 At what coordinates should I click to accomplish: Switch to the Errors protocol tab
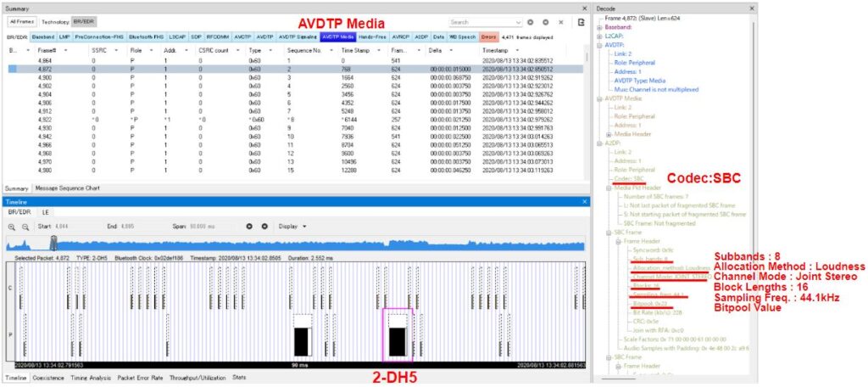pos(489,37)
